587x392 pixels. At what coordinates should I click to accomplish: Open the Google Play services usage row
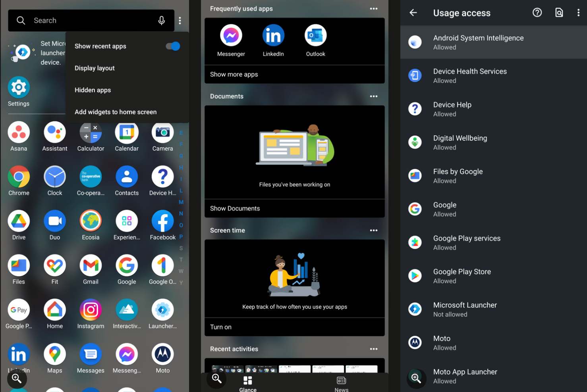[x=494, y=242]
